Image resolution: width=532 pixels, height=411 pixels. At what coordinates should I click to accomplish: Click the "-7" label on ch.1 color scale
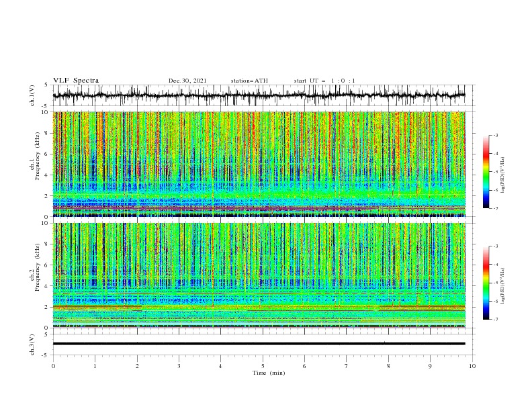tap(495, 208)
